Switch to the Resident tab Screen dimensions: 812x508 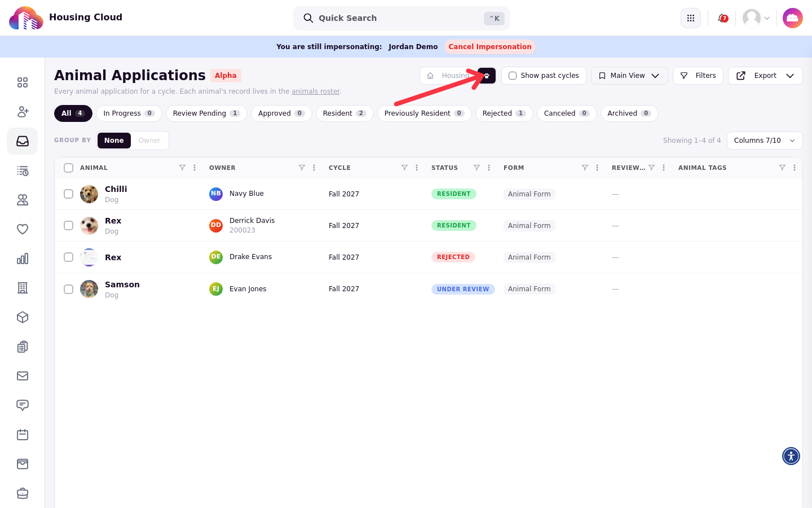[x=345, y=113]
